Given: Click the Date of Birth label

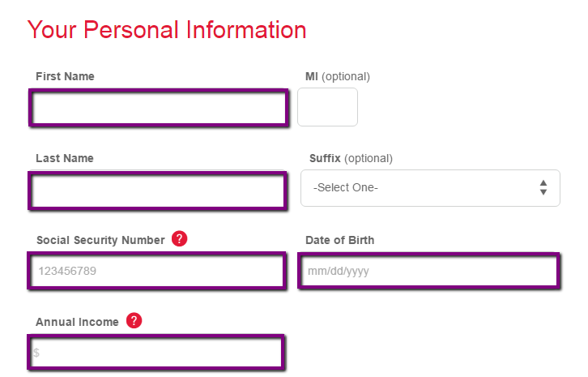Looking at the screenshot, I should pos(339,240).
